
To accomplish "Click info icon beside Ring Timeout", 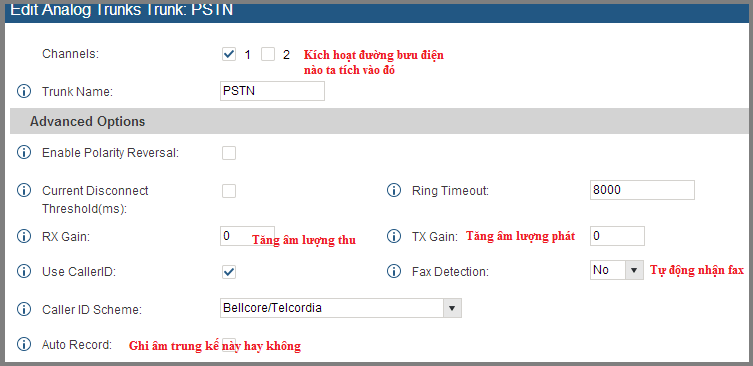I will coord(394,191).
